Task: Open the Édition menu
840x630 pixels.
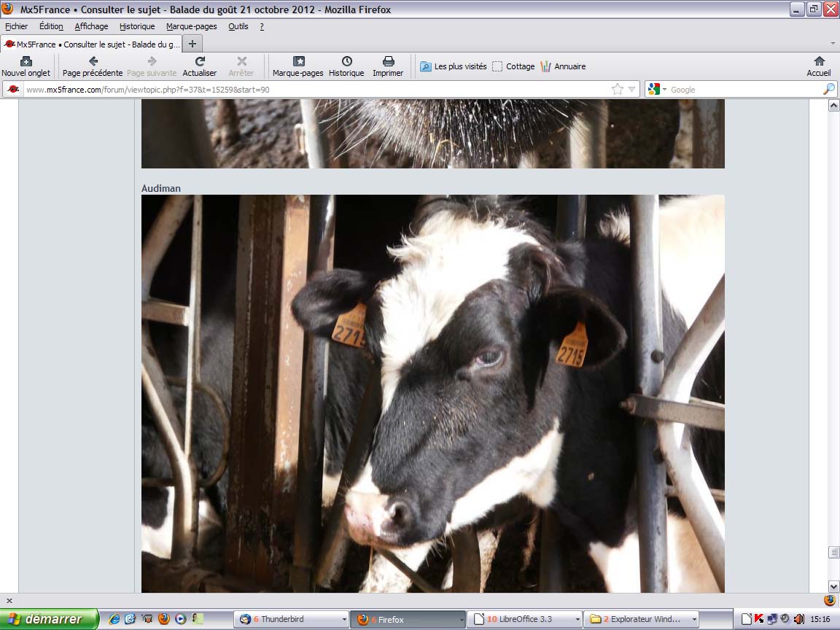Action: (x=51, y=26)
